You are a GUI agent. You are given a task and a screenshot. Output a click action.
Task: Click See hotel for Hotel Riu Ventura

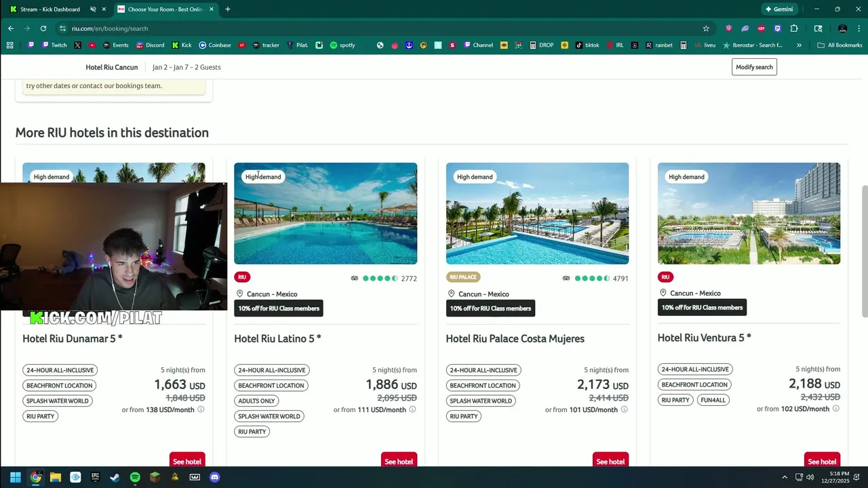822,461
